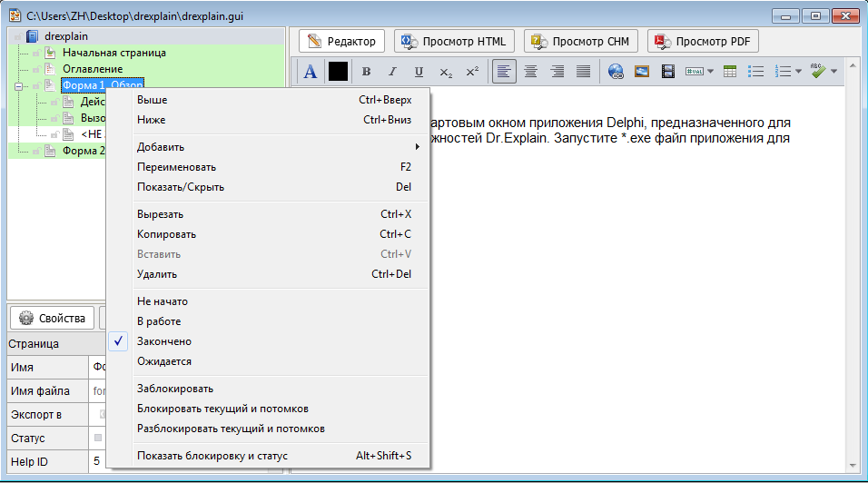Set status to 'Закончено' in menu
The image size is (868, 483).
point(164,341)
